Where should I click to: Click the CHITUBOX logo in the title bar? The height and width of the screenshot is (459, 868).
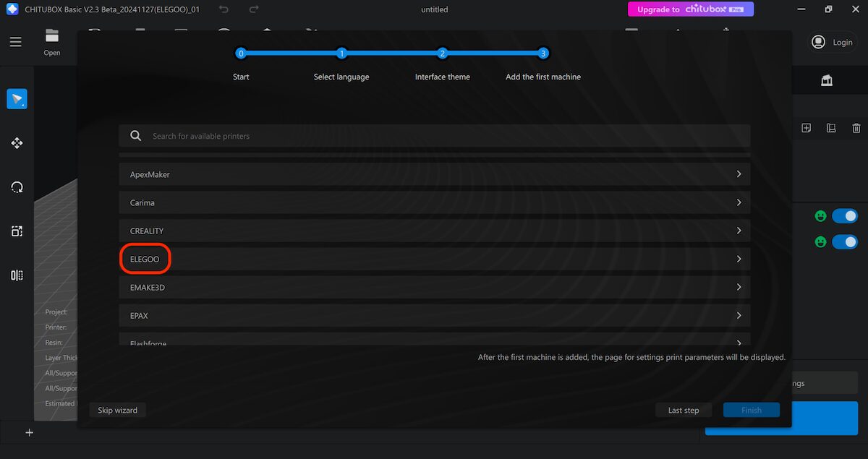pyautogui.click(x=12, y=9)
